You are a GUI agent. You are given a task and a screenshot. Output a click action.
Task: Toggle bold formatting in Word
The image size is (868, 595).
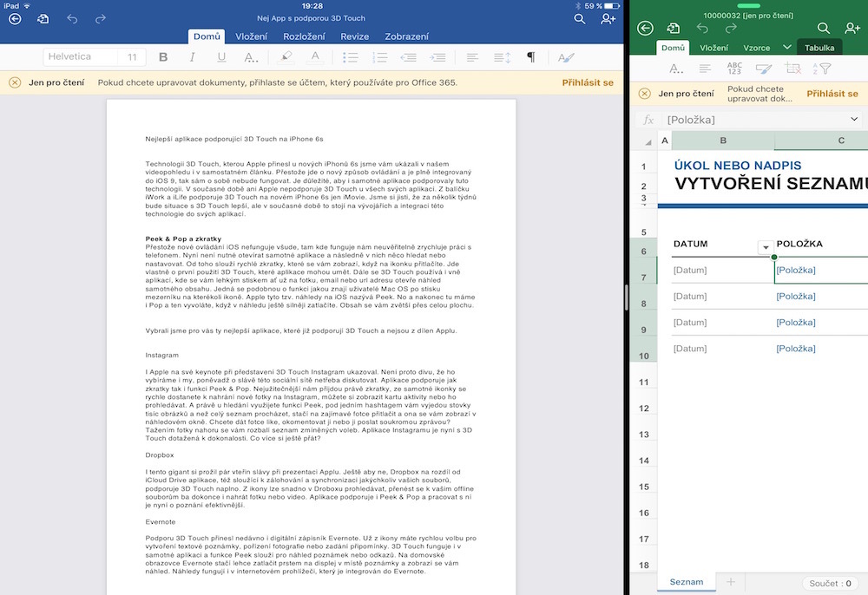(163, 56)
